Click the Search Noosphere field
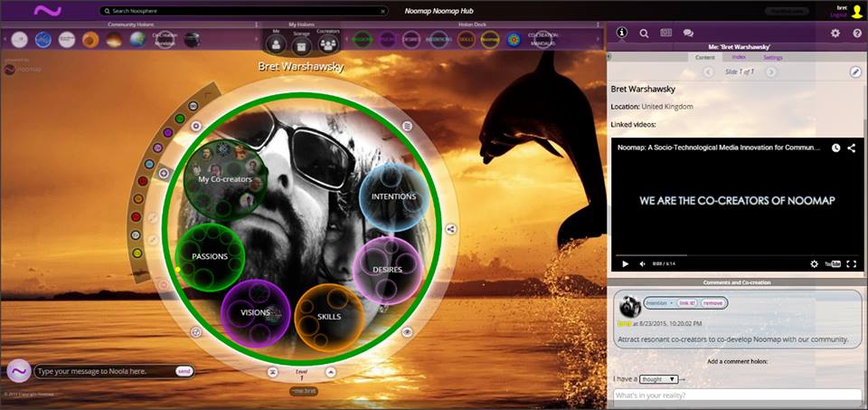This screenshot has width=868, height=410. click(243, 11)
